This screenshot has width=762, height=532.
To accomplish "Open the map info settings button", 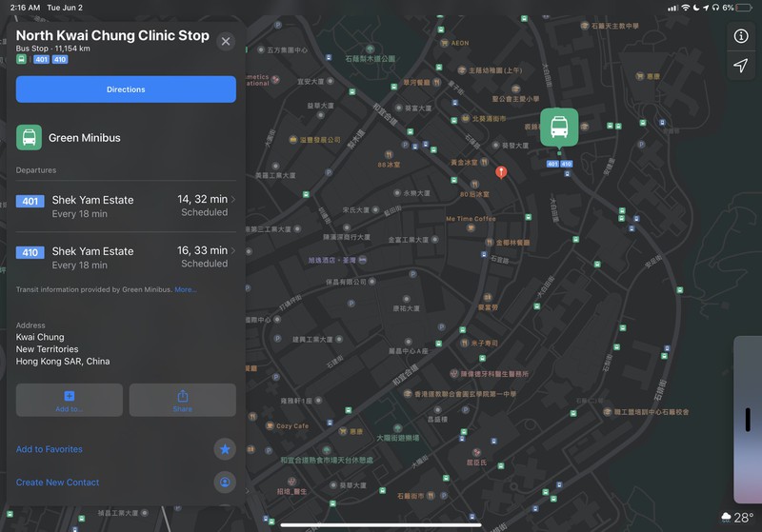I will pyautogui.click(x=740, y=36).
